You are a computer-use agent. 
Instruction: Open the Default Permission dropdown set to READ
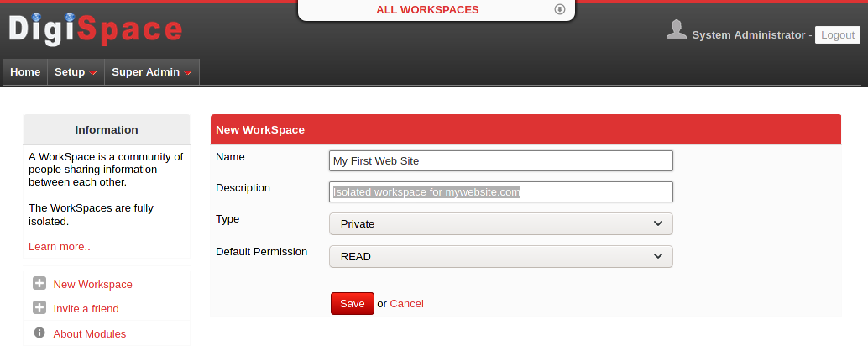coord(501,256)
